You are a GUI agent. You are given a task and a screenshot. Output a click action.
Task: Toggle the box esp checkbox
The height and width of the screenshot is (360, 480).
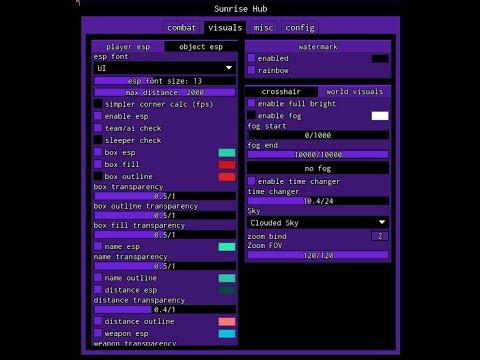pyautogui.click(x=98, y=152)
